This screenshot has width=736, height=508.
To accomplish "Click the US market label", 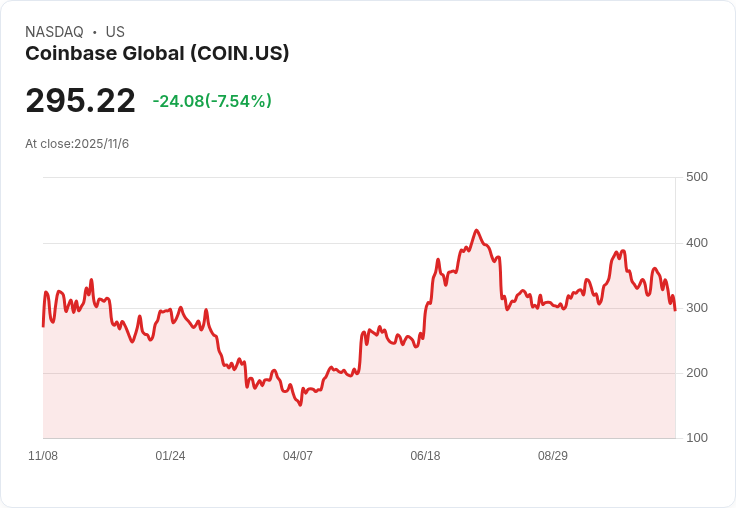I will point(115,32).
